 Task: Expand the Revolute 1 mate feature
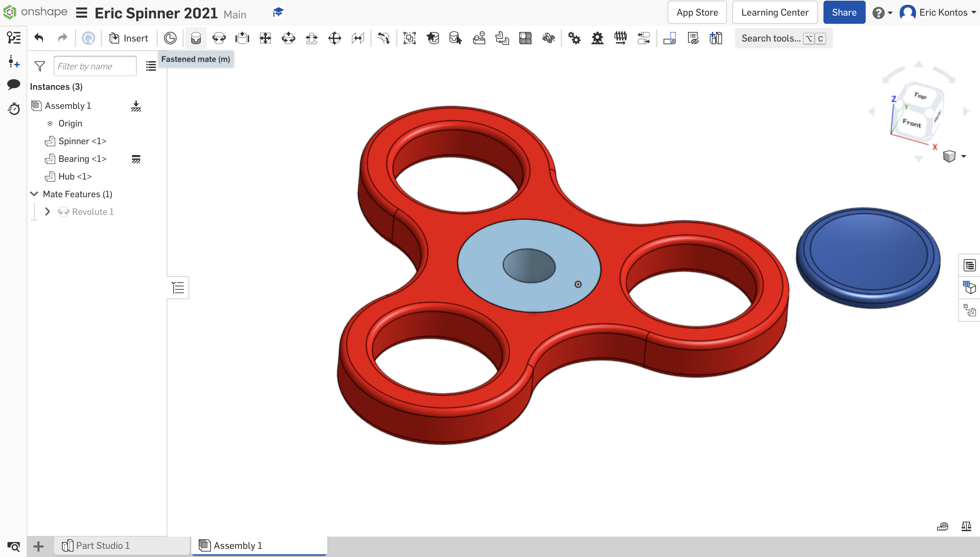48,211
